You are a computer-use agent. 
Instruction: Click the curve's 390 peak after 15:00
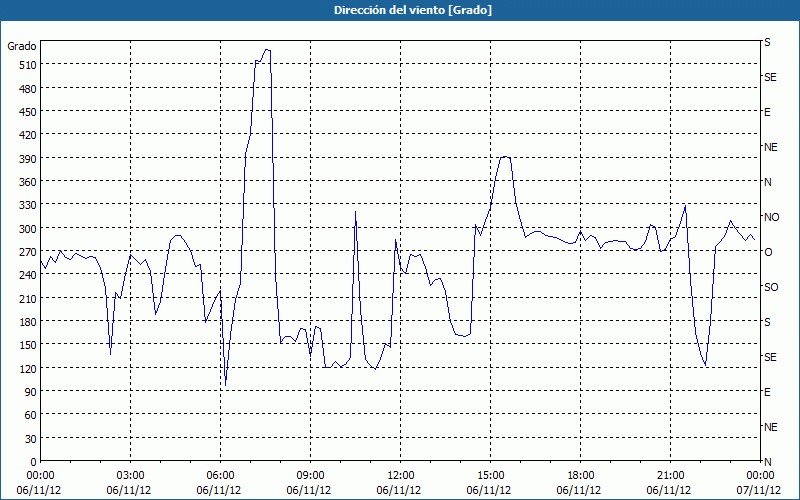[x=504, y=157]
